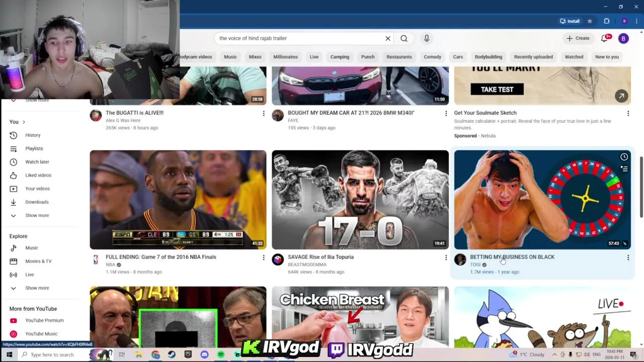The width and height of the screenshot is (644, 362).
Task: Select the New to you chip
Action: (607, 57)
